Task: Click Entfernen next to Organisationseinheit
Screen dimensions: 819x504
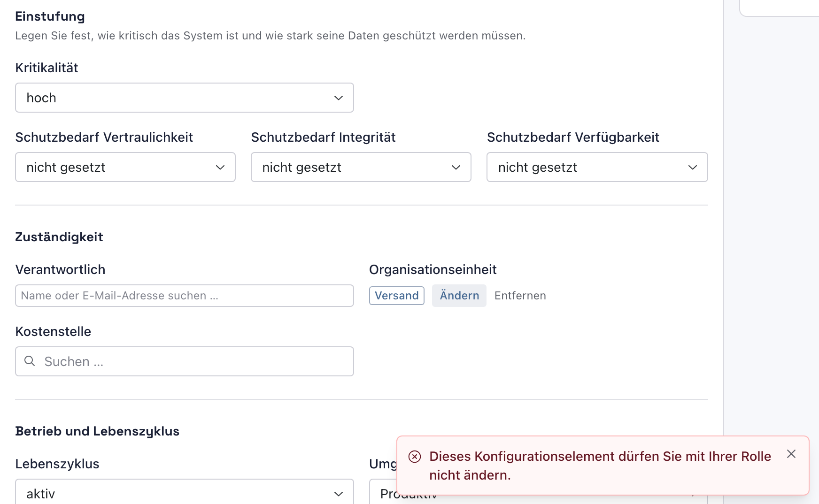Action: pos(520,296)
